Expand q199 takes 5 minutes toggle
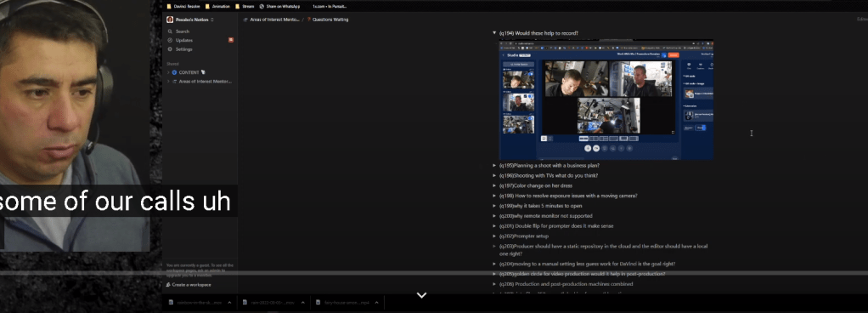 494,206
